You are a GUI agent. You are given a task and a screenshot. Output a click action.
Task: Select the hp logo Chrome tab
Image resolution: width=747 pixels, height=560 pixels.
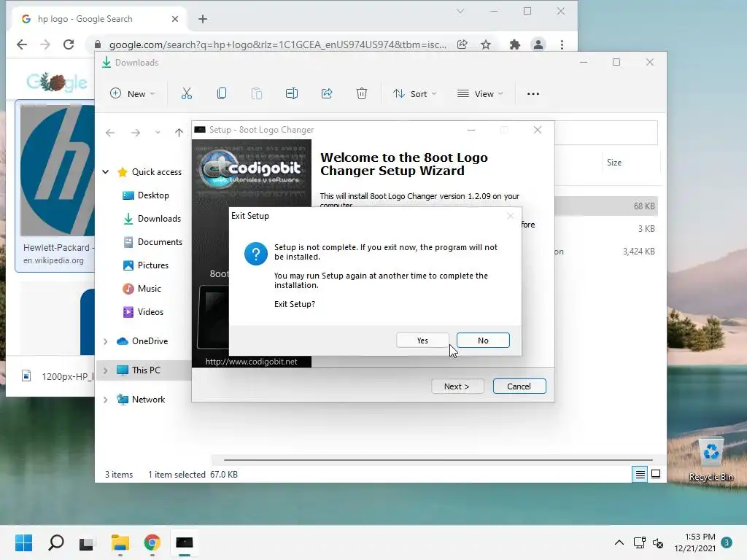pyautogui.click(x=100, y=19)
